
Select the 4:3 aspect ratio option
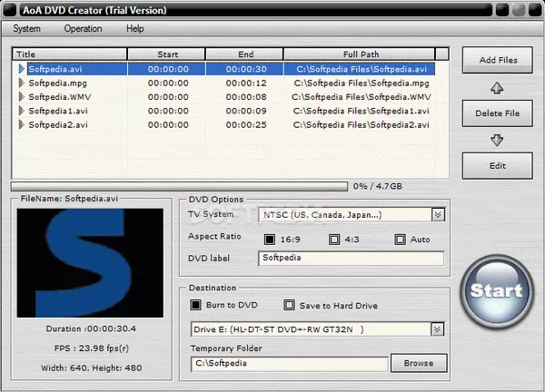pyautogui.click(x=334, y=240)
